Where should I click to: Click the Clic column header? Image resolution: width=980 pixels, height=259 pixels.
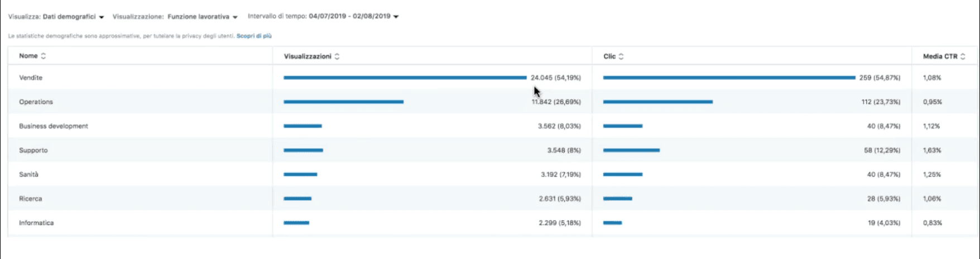(x=609, y=56)
